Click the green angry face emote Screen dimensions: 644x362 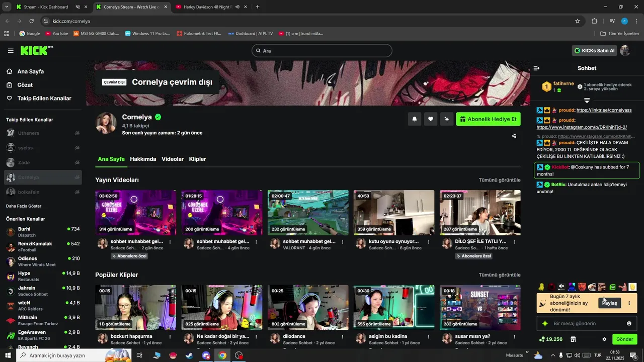click(x=612, y=287)
